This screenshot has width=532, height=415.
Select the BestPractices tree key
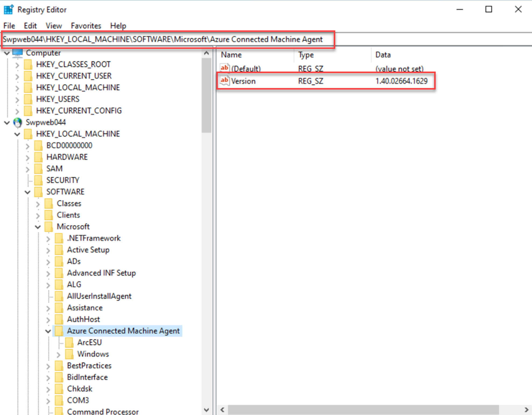[89, 366]
